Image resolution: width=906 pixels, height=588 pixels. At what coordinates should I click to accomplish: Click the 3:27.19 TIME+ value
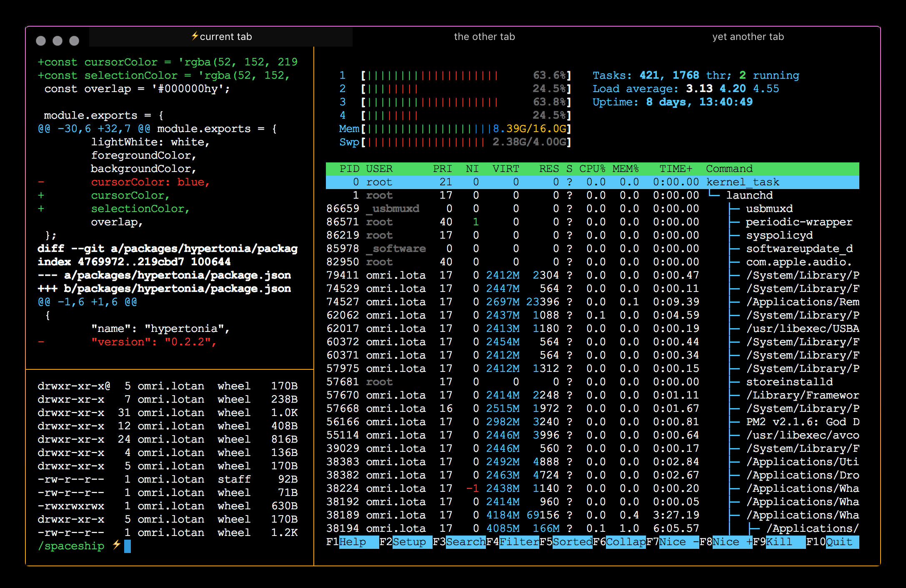[676, 515]
